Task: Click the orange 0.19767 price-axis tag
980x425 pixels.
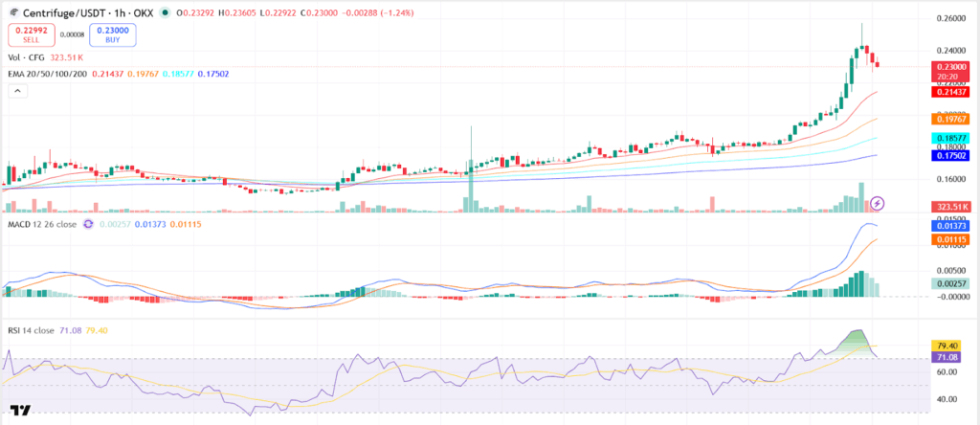Action: (948, 118)
